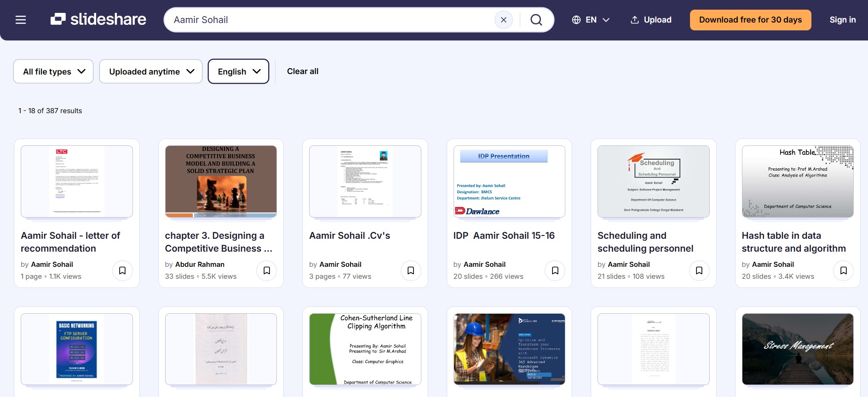Image resolution: width=868 pixels, height=397 pixels.
Task: Open the hamburger navigation menu
Action: point(21,20)
